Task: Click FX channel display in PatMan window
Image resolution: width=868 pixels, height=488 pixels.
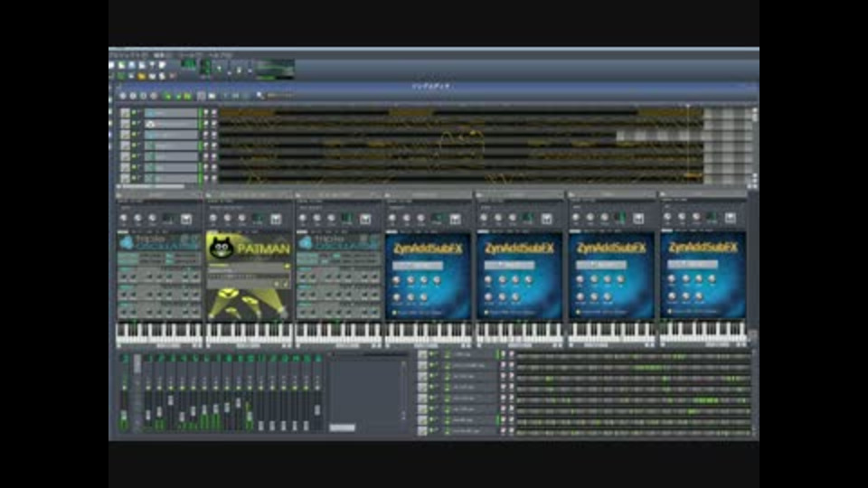Action: click(258, 218)
